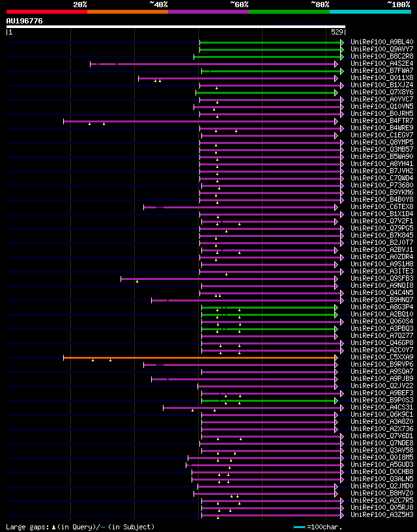The width and height of the screenshot is (417, 532).
Task: Click the UniRef100_B4WRE9 label
Action: 382,128
